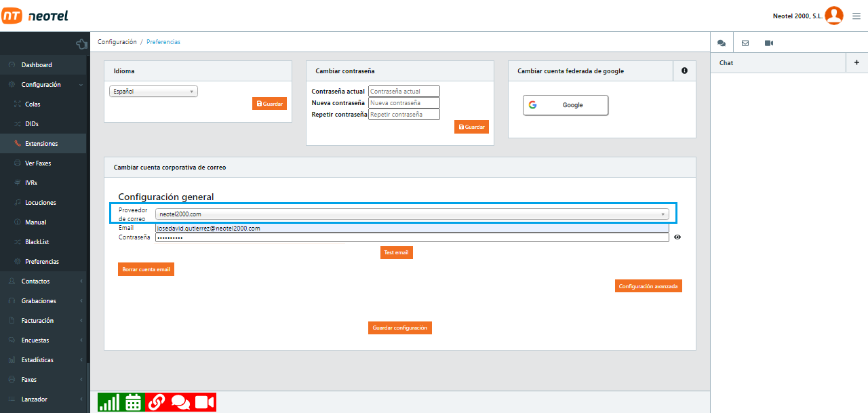
Task: Click the Contraseña actual input field
Action: tap(404, 91)
